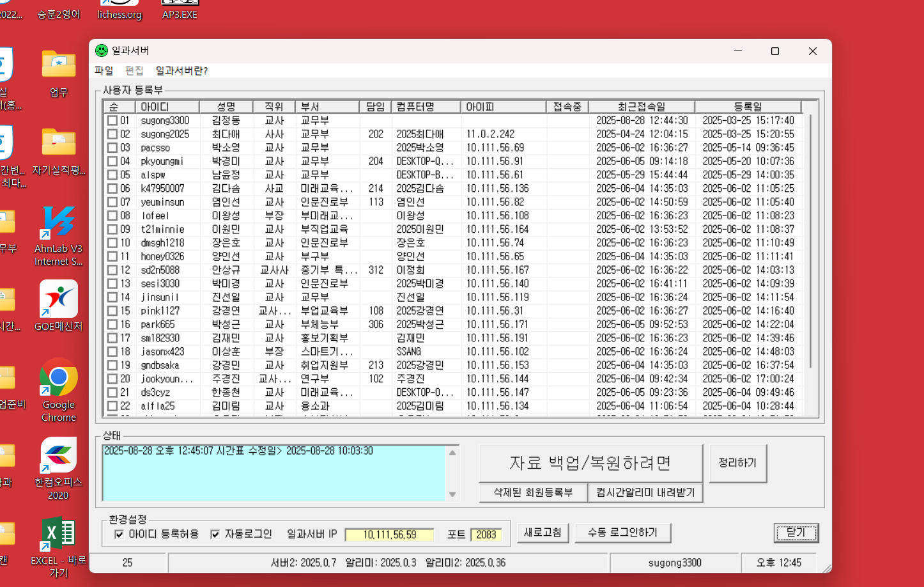Sort by the 성명 column header
This screenshot has width=924, height=587.
[226, 107]
